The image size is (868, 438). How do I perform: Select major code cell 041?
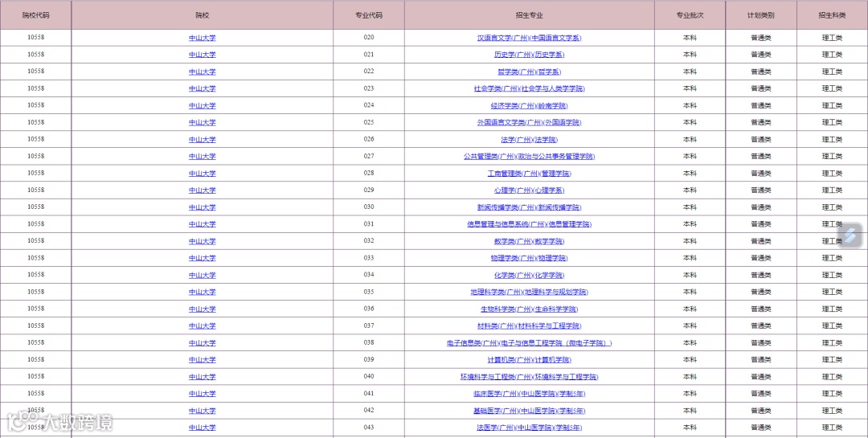point(369,393)
